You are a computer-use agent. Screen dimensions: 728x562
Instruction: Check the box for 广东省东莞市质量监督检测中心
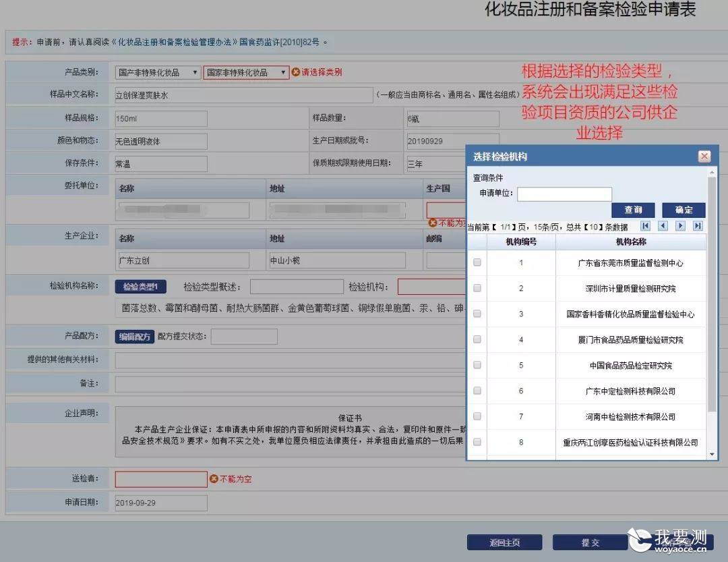click(477, 262)
